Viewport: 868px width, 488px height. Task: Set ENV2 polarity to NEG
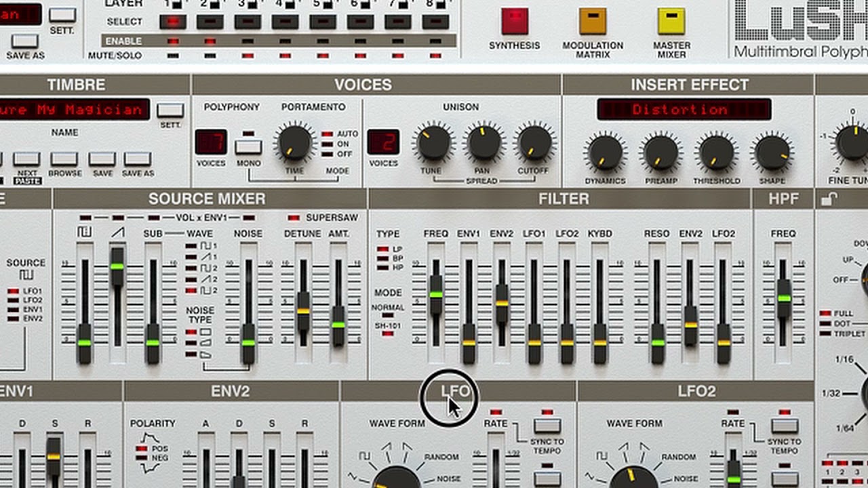[x=142, y=457]
